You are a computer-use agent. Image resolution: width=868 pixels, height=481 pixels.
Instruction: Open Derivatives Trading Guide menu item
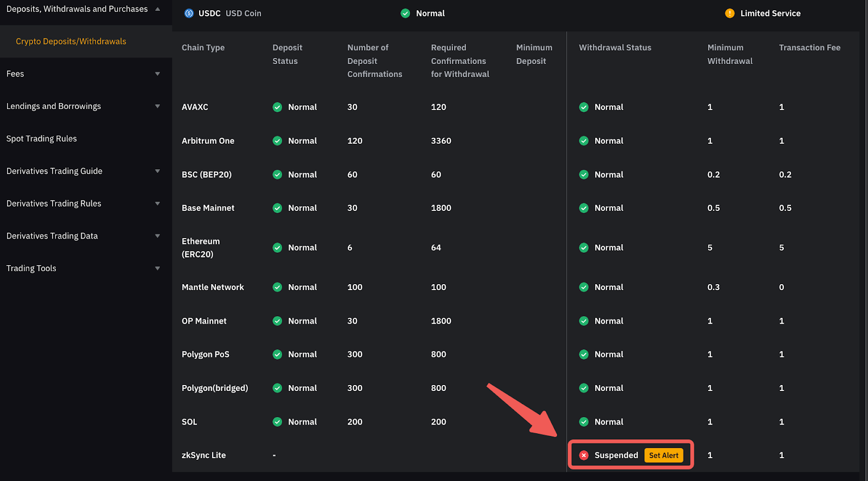[54, 171]
